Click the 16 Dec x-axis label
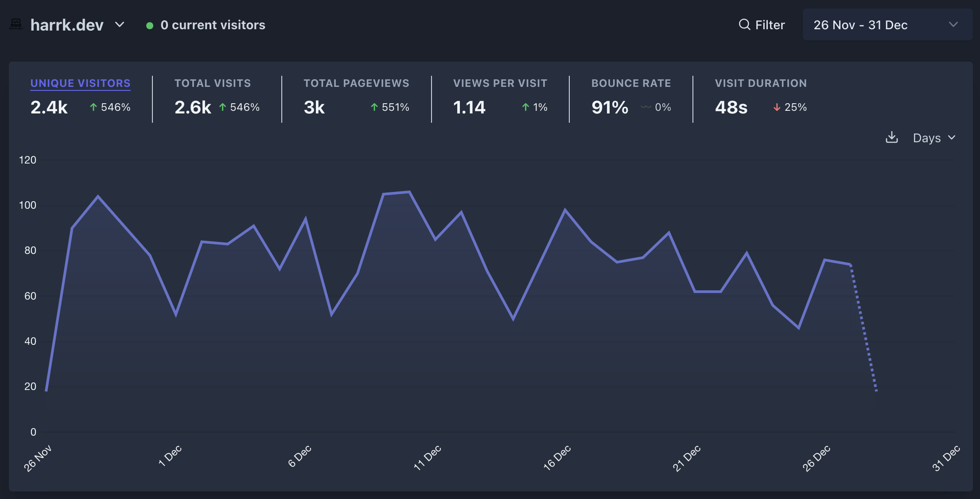This screenshot has height=499, width=980. tap(557, 458)
